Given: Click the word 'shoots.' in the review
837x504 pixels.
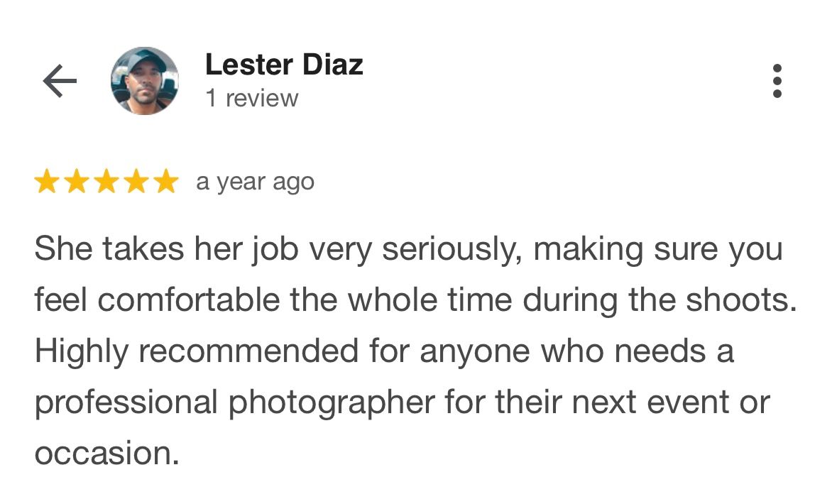Looking at the screenshot, I should (x=741, y=300).
